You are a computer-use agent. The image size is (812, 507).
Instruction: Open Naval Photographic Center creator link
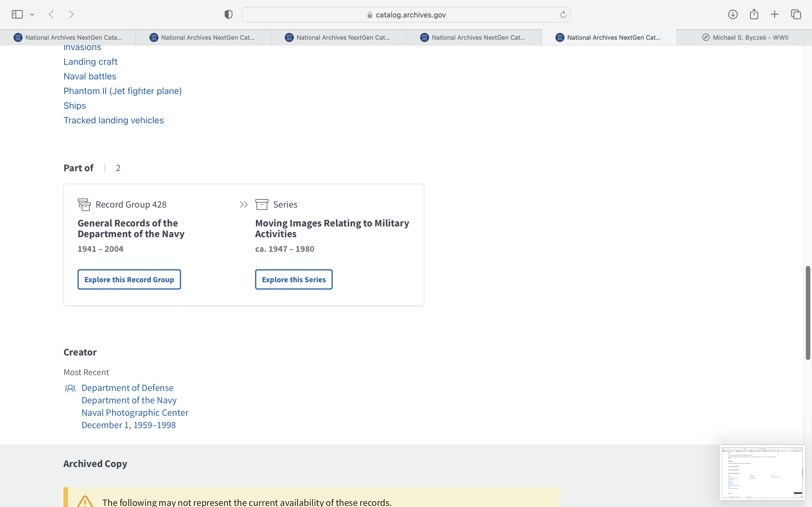click(x=135, y=412)
